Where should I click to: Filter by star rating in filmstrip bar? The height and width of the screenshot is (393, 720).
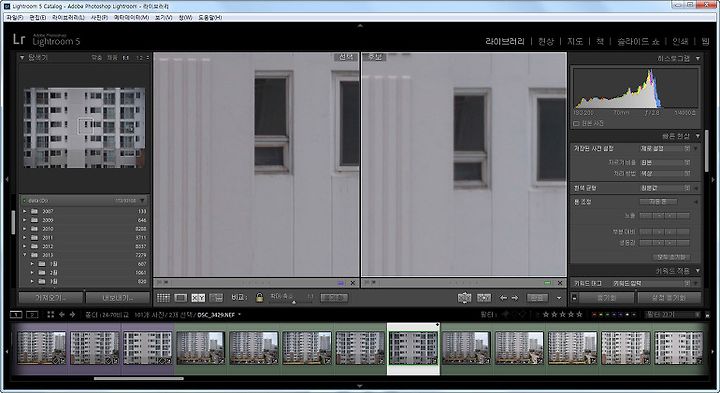click(562, 314)
